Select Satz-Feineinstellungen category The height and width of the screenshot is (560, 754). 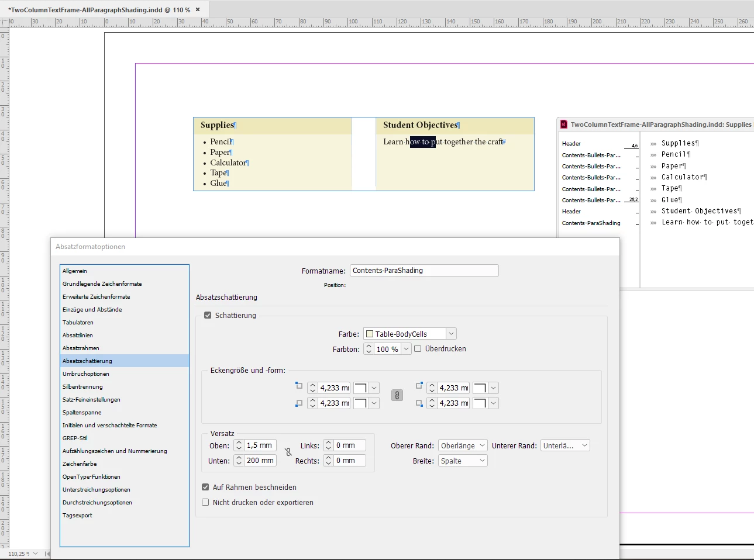click(x=125, y=400)
